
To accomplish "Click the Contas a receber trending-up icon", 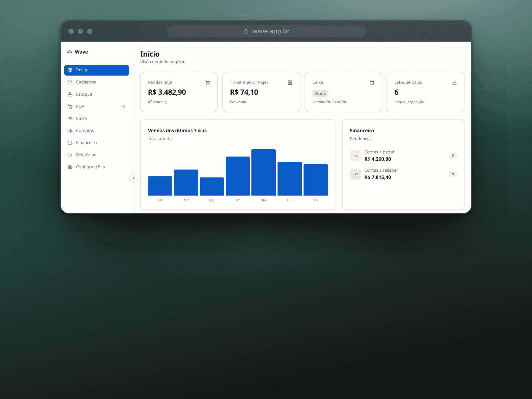I will (x=355, y=174).
